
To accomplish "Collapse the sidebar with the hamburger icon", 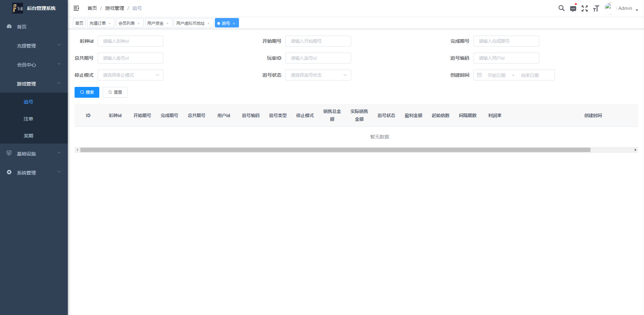I will [76, 8].
